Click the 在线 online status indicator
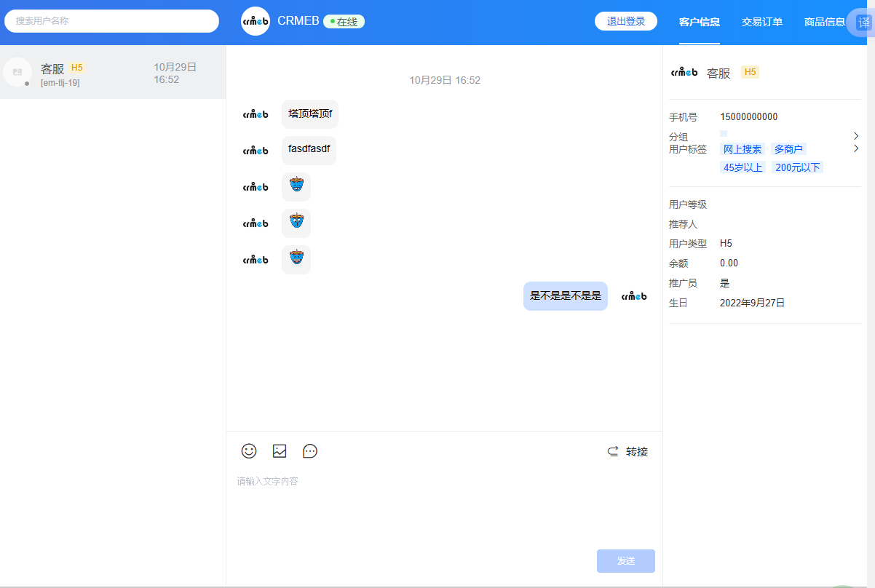The image size is (875, 588). point(344,21)
